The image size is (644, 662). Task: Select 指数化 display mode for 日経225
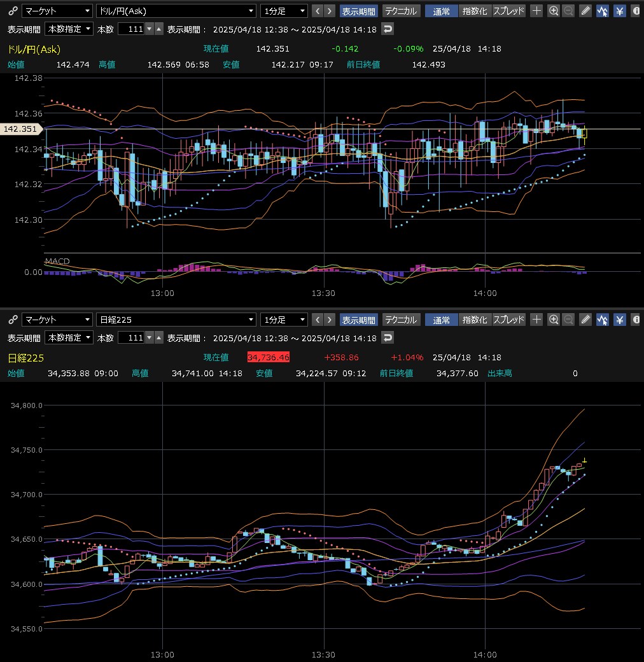point(475,320)
